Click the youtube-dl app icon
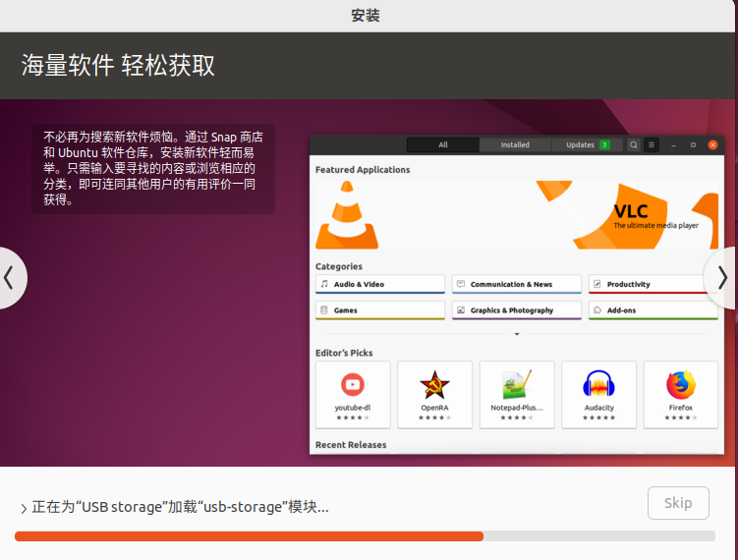The image size is (738, 560). pos(353,384)
